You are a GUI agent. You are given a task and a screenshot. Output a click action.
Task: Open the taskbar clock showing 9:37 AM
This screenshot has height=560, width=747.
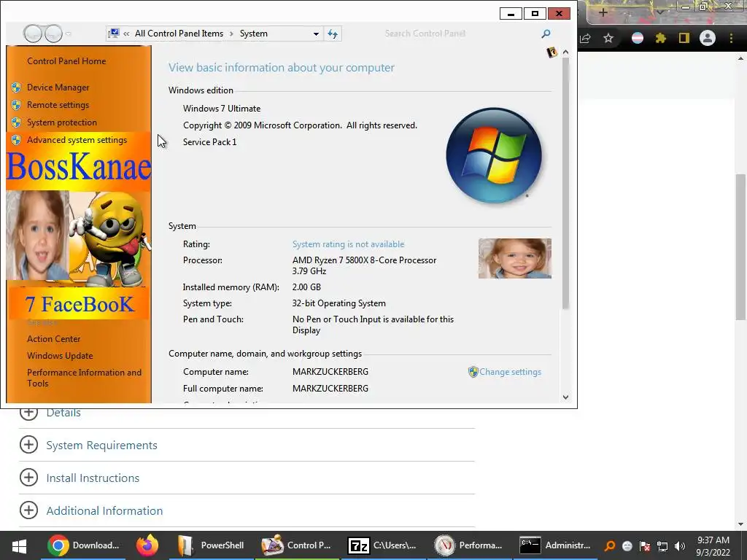tap(713, 546)
